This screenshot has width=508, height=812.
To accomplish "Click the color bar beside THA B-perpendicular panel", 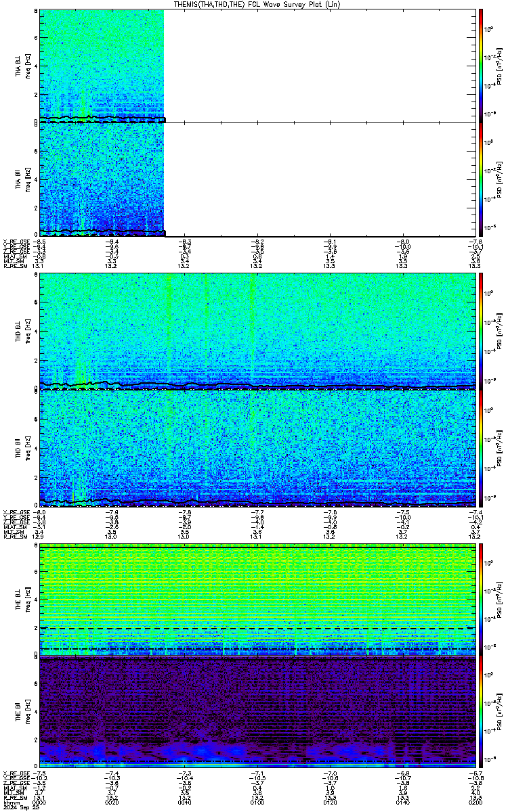I will point(481,66).
